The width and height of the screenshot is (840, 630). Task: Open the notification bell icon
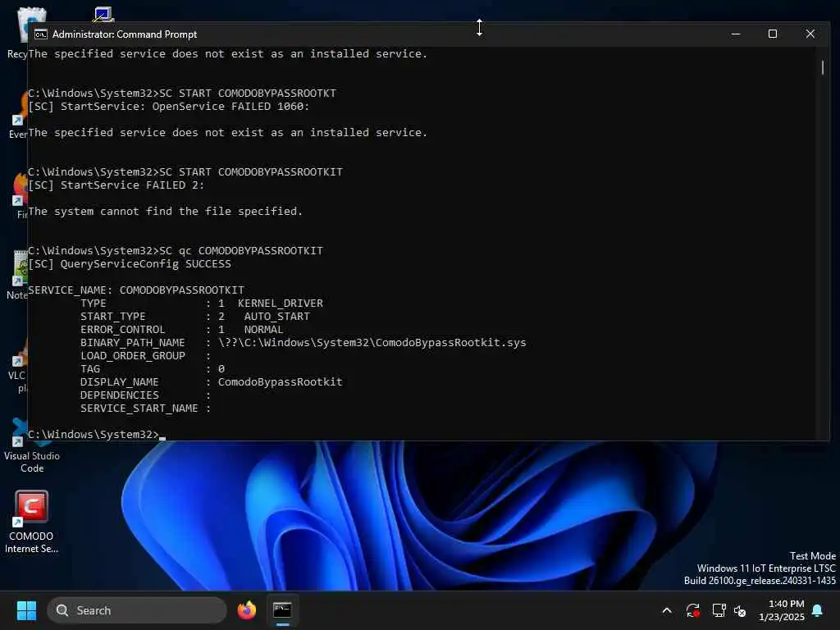pyautogui.click(x=818, y=610)
